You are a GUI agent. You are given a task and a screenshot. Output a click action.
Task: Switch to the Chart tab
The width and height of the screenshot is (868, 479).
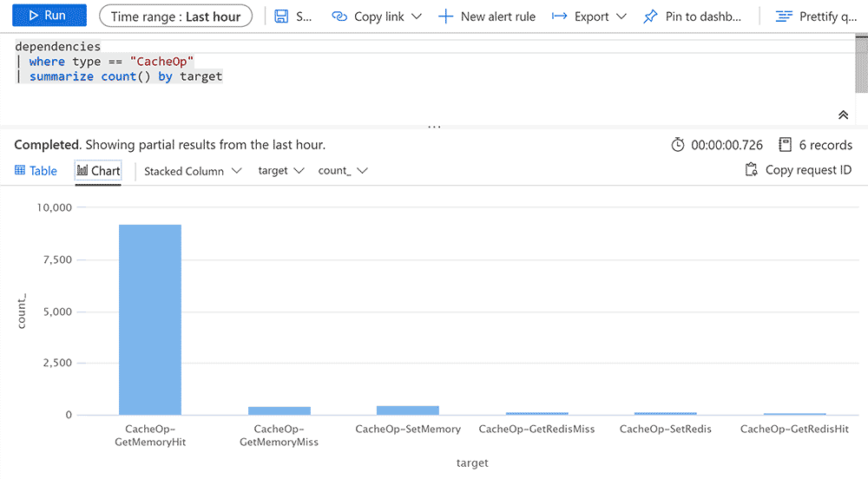(x=98, y=171)
